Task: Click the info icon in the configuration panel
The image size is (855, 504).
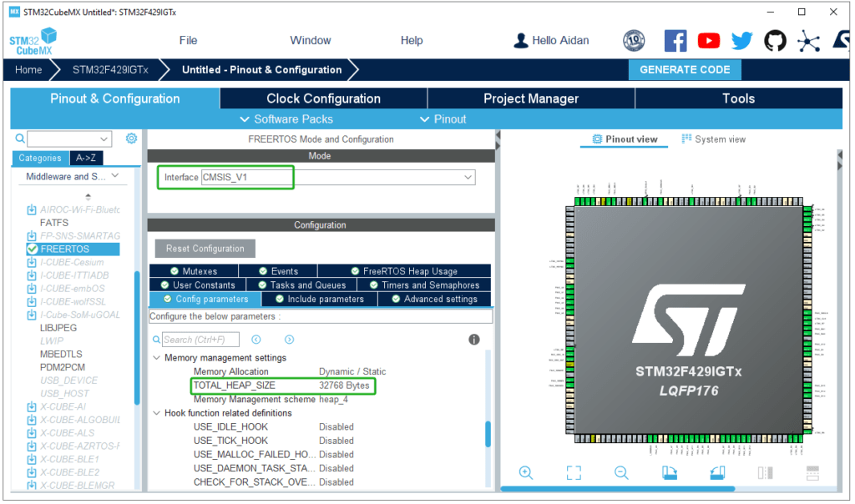Action: [x=474, y=340]
